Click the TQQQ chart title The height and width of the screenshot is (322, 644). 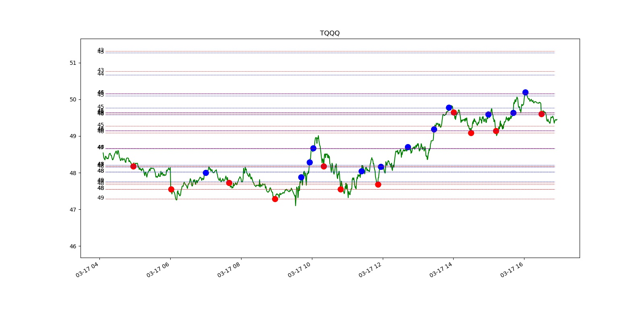[330, 33]
